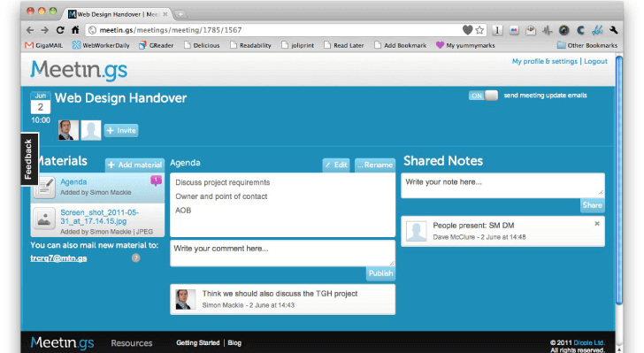Go to browser home page icon
This screenshot has width=644, height=353.
75,30
